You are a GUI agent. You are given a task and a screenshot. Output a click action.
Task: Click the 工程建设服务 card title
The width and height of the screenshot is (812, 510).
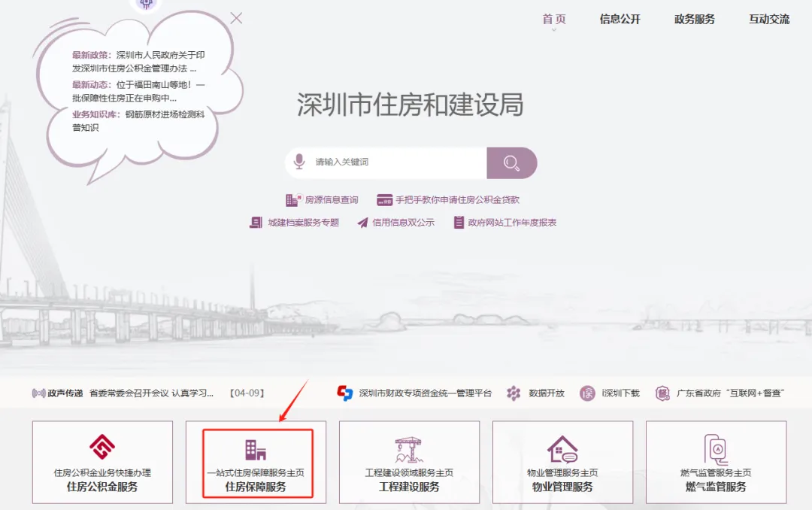[x=409, y=487]
